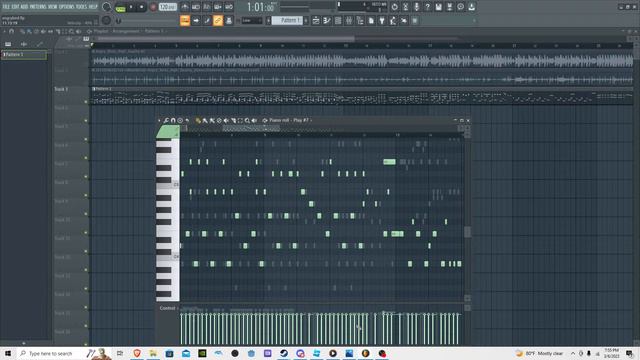Viewport: 640px width, 360px height.
Task: Click the render/export audio icon
Action: tap(449, 7)
